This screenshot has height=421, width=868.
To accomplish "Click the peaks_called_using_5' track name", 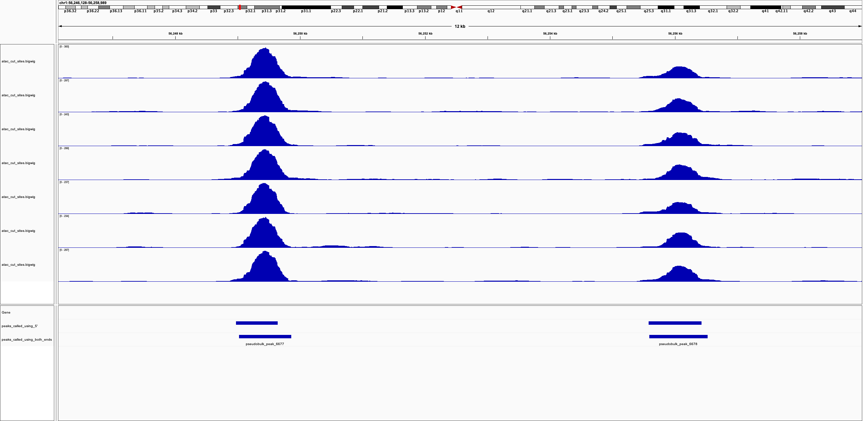I will coord(20,326).
